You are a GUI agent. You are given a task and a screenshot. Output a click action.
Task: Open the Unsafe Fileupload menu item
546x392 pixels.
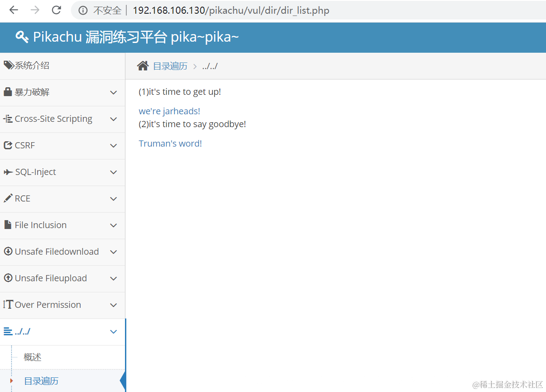click(51, 278)
